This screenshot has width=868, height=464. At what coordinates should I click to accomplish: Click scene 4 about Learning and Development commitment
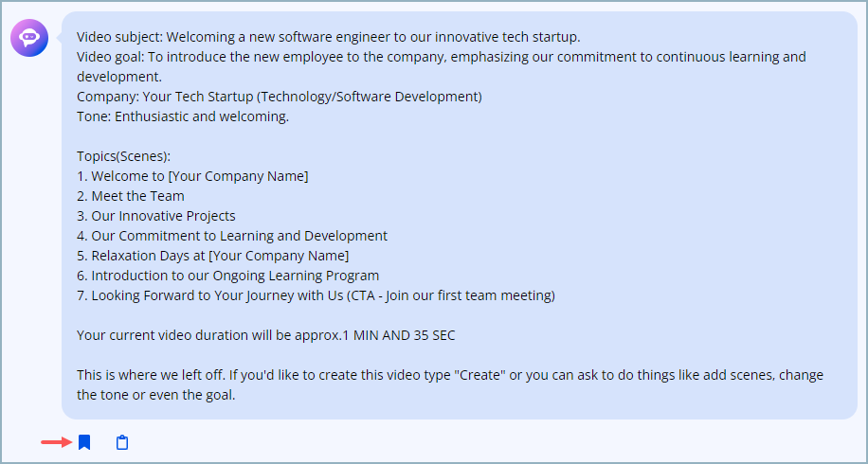(x=232, y=236)
